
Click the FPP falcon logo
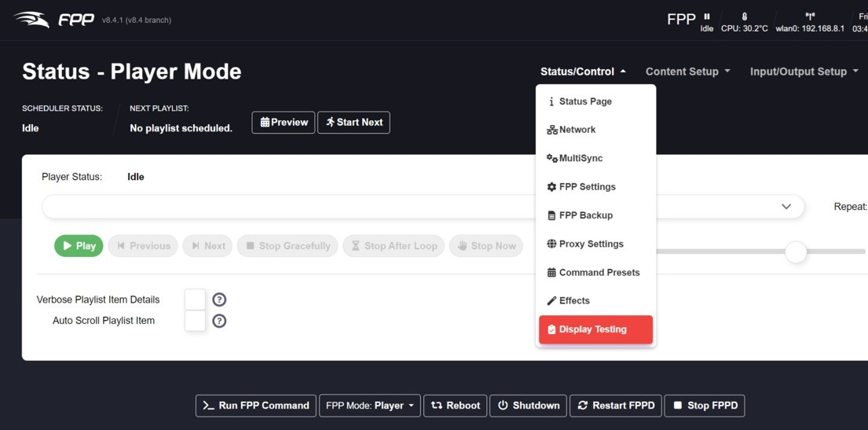[54, 20]
